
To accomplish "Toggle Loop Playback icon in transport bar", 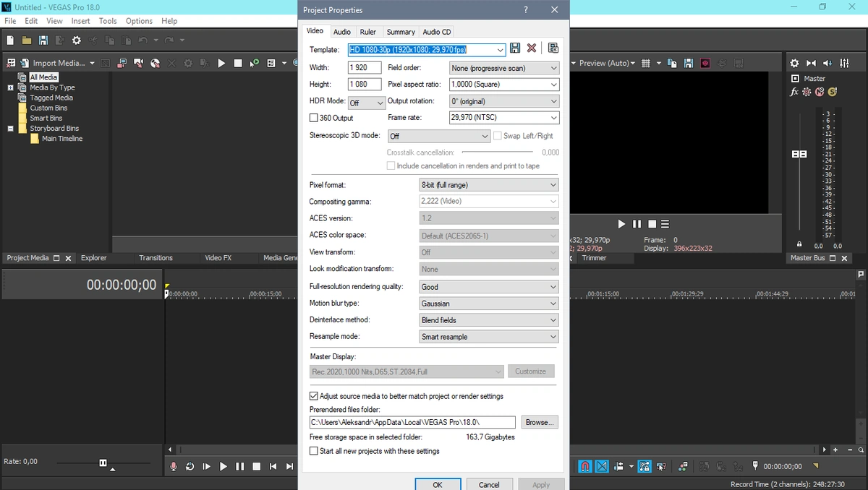I will (190, 467).
